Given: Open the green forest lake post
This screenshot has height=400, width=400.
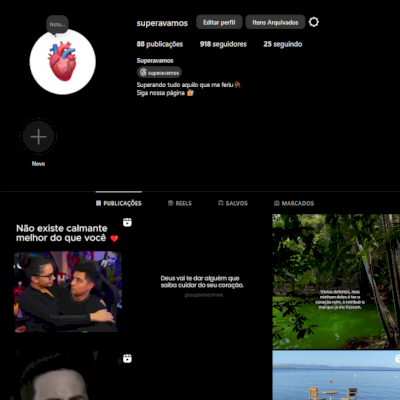Looking at the screenshot, I should (x=336, y=281).
